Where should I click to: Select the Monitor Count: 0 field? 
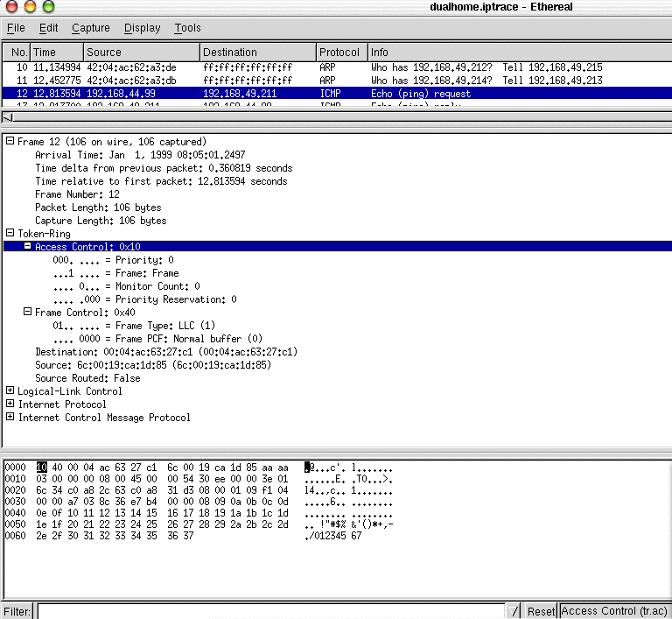point(126,286)
